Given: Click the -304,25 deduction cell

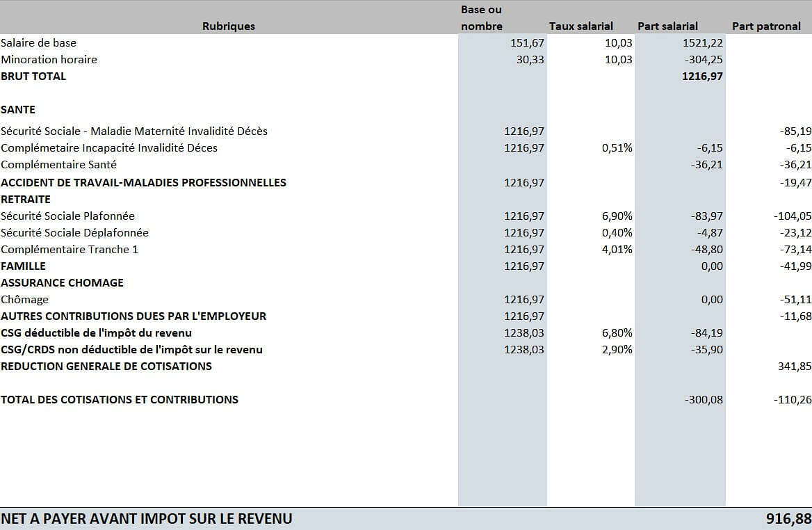Looking at the screenshot, I should pos(704,60).
